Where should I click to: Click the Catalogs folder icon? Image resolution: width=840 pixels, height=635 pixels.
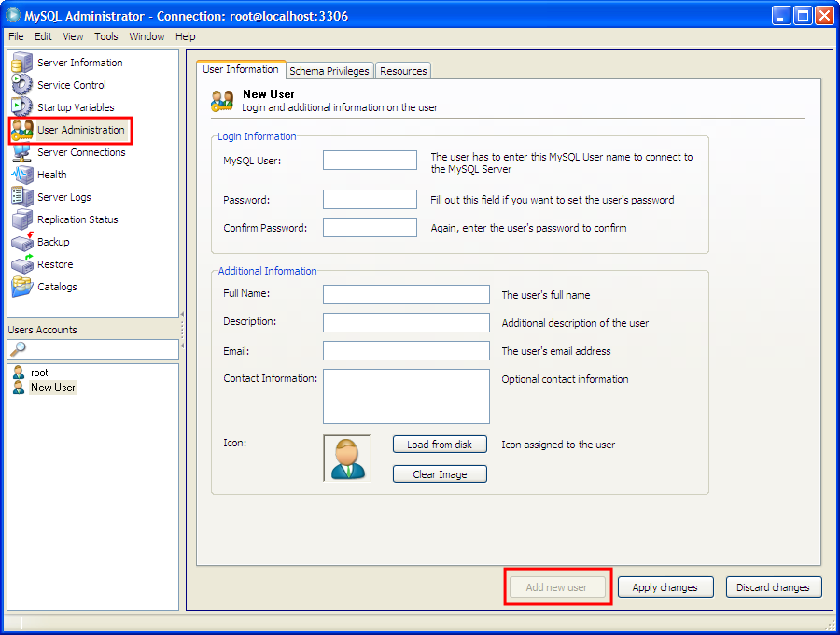[22, 286]
